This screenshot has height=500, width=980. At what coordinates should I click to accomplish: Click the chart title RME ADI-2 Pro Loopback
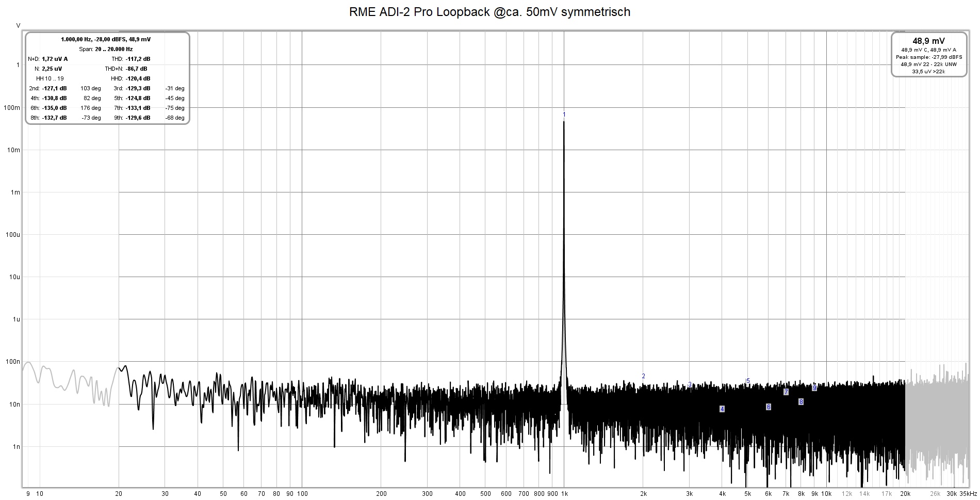pos(489,11)
